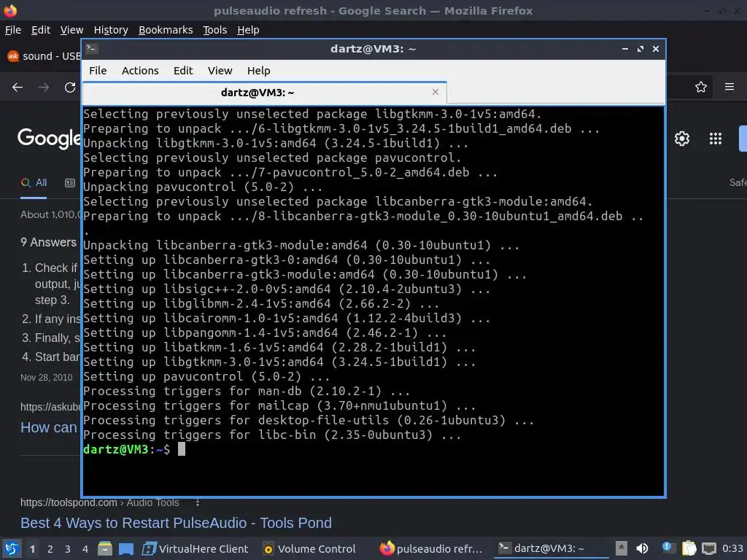Close the terminal window
Screen dimensions: 747x560
[656, 49]
